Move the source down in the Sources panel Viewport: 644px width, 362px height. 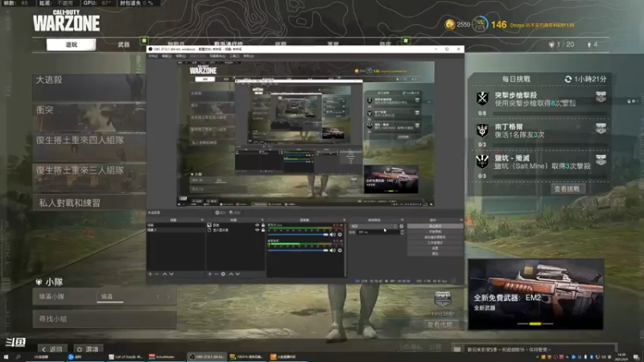(x=237, y=274)
